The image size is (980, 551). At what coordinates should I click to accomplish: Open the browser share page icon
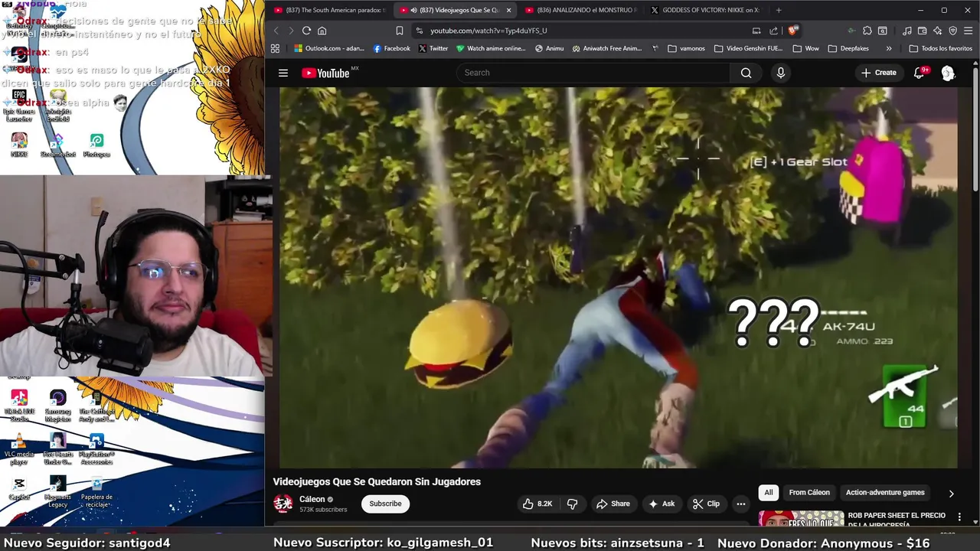point(773,31)
